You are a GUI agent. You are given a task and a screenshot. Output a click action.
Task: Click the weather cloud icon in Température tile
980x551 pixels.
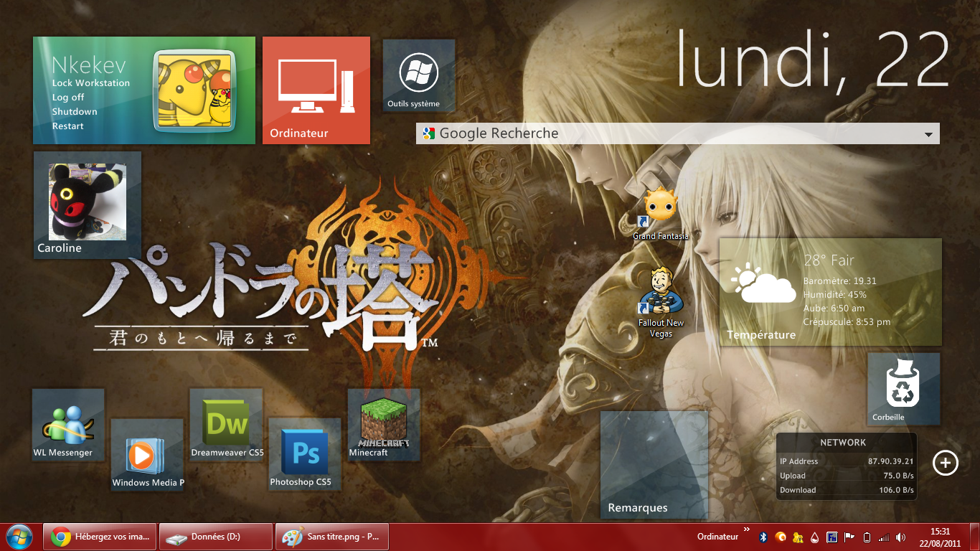(763, 283)
